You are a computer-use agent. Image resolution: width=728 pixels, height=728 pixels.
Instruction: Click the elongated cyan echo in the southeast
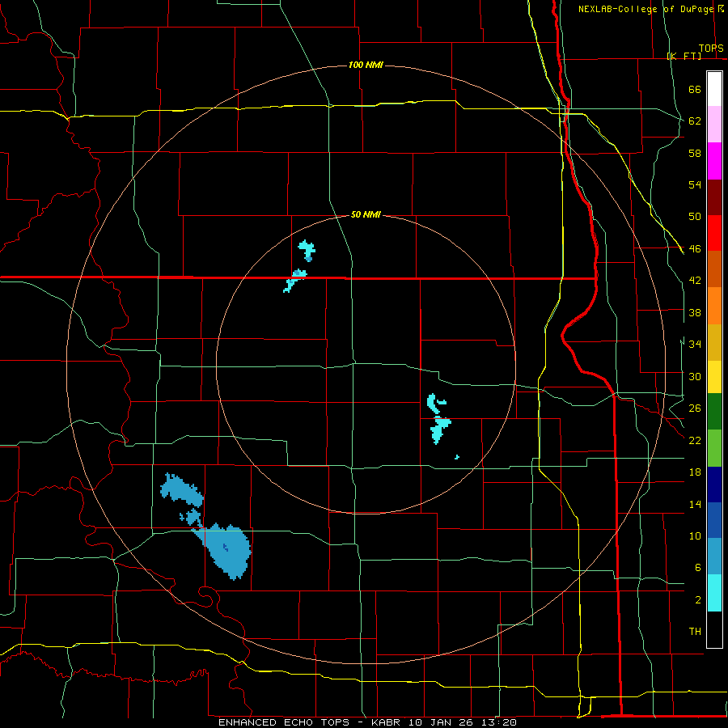[x=440, y=430]
